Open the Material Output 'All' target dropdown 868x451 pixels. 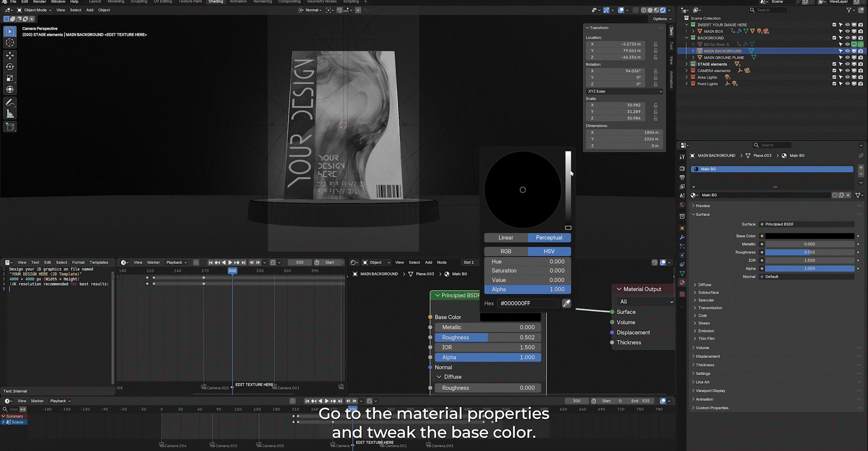646,302
